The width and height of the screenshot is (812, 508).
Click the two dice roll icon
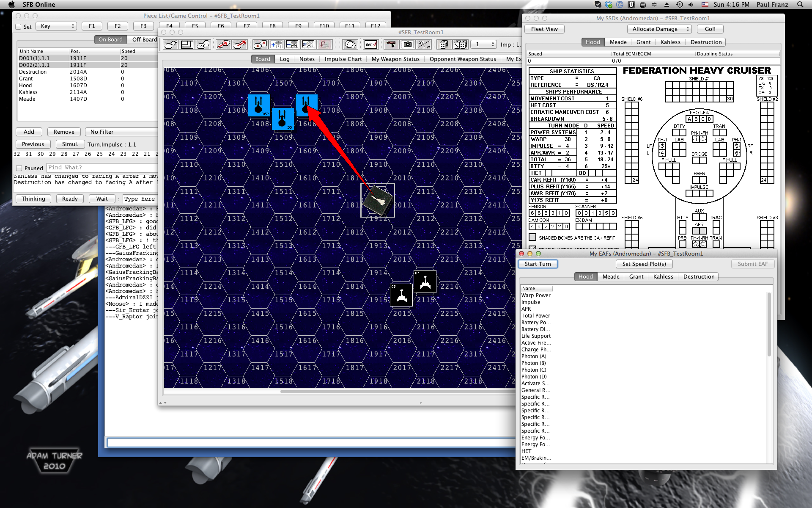pyautogui.click(x=460, y=44)
